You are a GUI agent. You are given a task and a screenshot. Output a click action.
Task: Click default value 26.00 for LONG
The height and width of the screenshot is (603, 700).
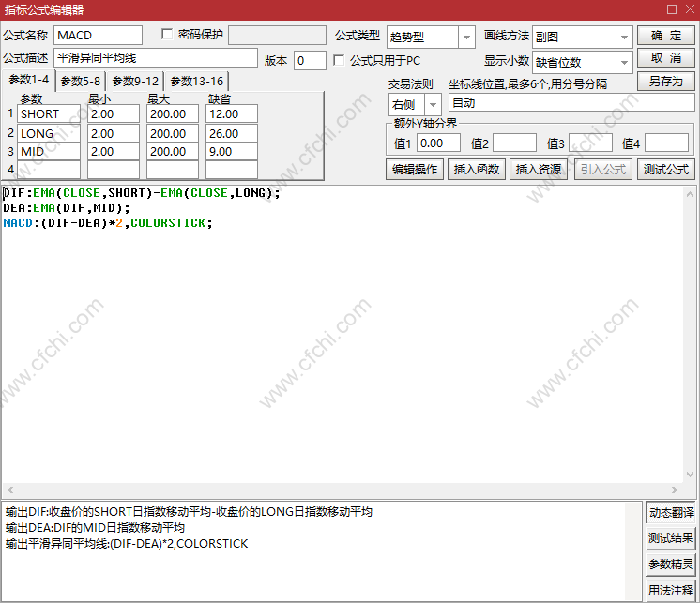point(231,133)
